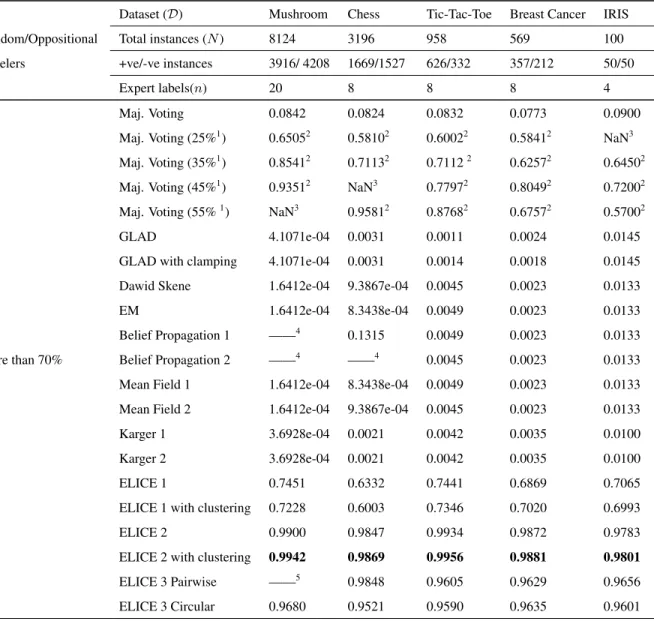Select the Maj. Voting (35%) row label
The height and width of the screenshot is (621, 654).
(x=172, y=162)
